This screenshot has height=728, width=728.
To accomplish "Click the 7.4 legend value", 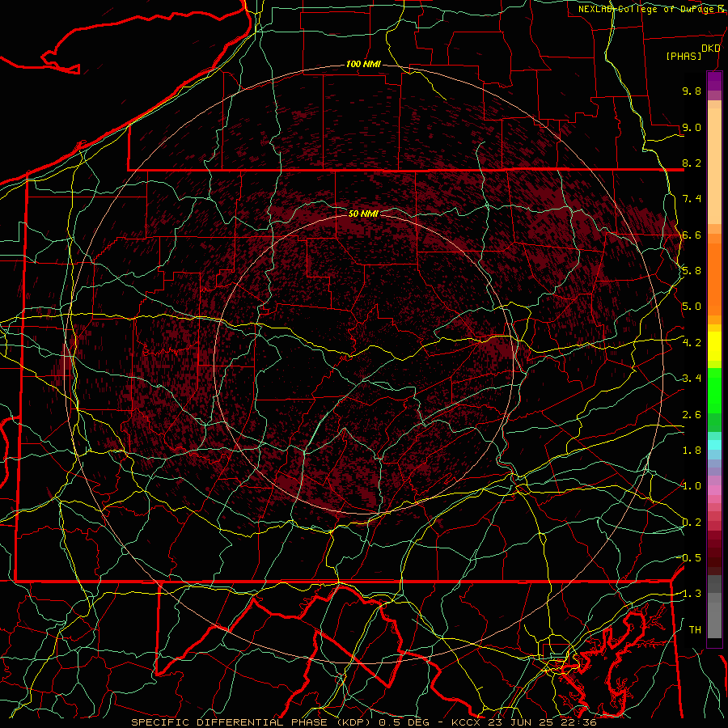I will tap(692, 199).
